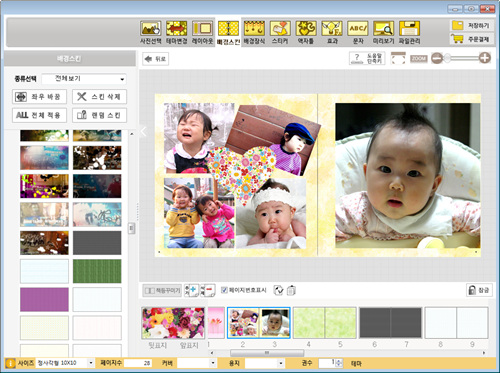Screen dimensions: 500x373
Task: Open the 레이아웃 layout tool
Action: click(x=202, y=32)
